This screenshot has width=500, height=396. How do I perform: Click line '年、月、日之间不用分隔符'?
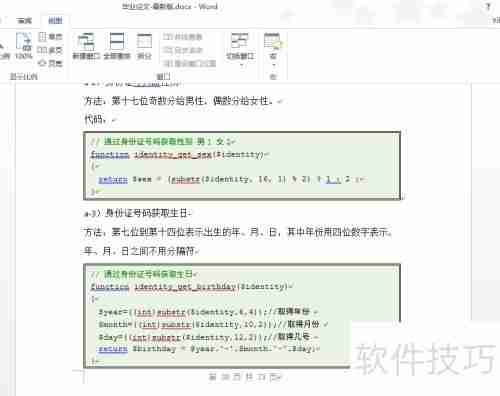coord(140,251)
